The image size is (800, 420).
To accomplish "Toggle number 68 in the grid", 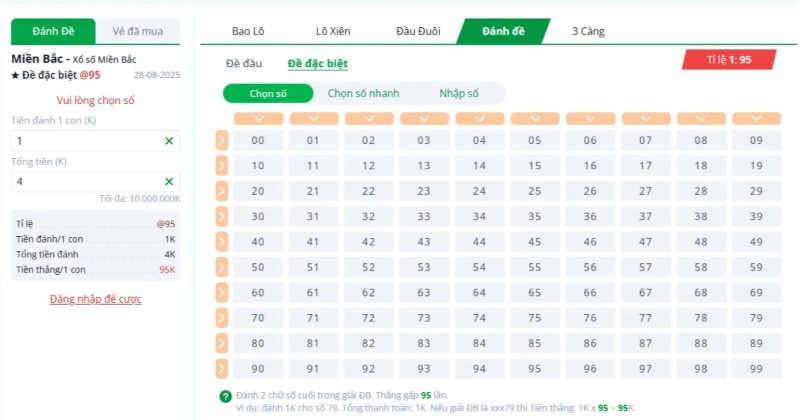I will click(700, 293).
